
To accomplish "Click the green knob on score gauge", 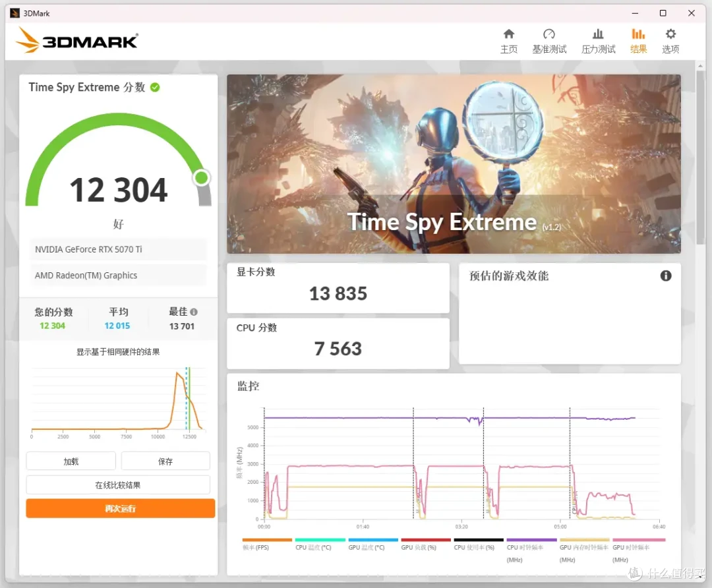I will click(201, 177).
